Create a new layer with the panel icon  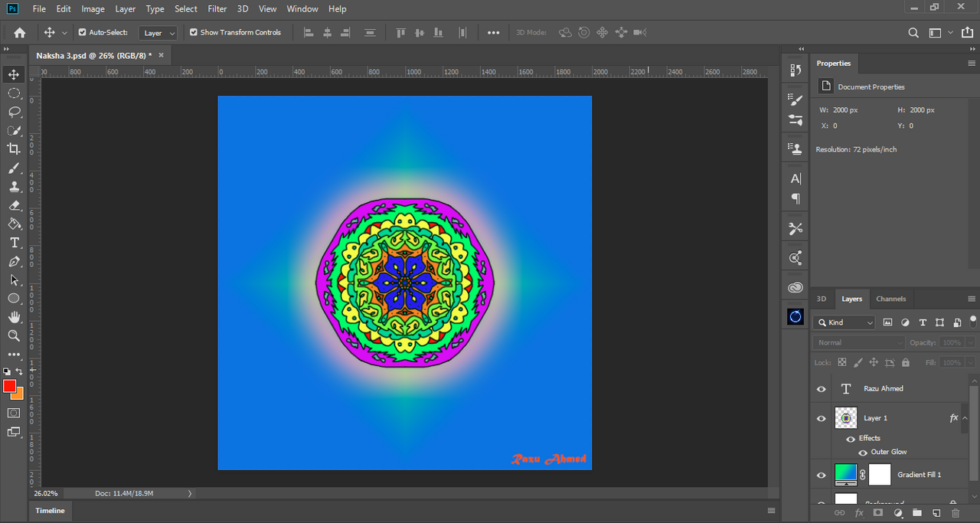[936, 512]
